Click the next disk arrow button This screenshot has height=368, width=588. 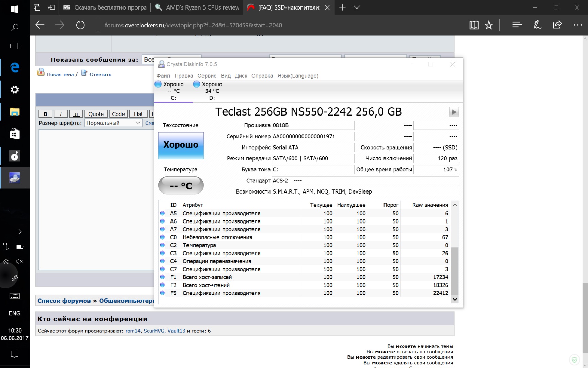click(454, 112)
